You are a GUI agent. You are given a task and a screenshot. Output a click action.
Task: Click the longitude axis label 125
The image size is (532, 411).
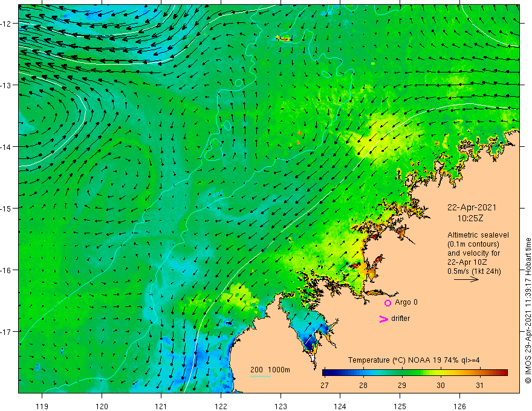(x=400, y=406)
